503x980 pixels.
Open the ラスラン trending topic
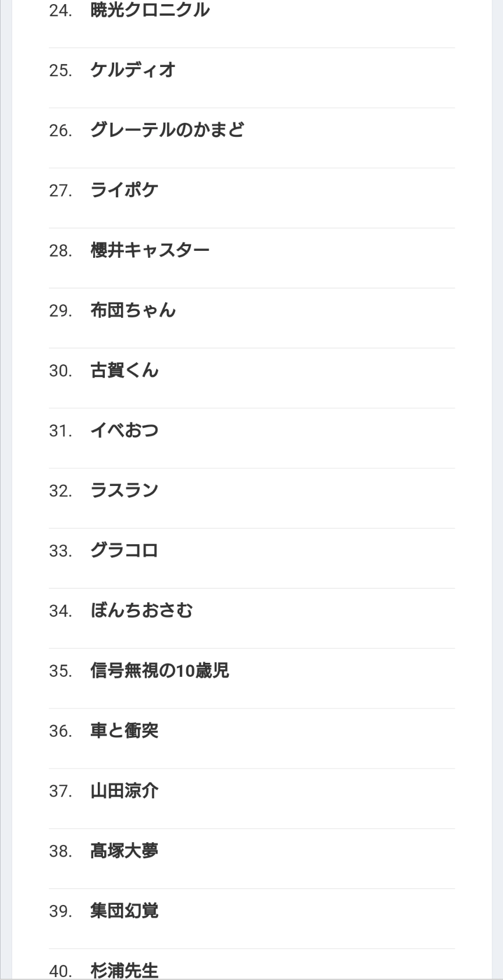[x=124, y=491]
